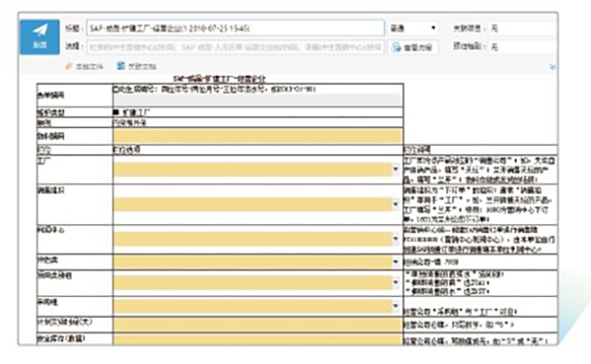Screen dimensions: 591x364
Task: Collapse header via double-chevron at right edge
Action: click(553, 67)
